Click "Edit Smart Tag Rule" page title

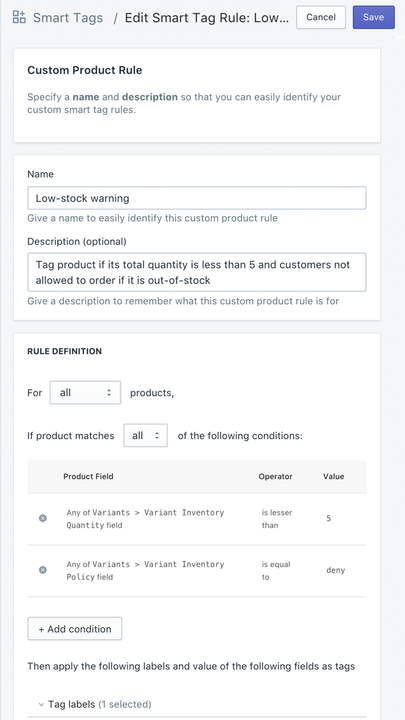pyautogui.click(x=207, y=18)
